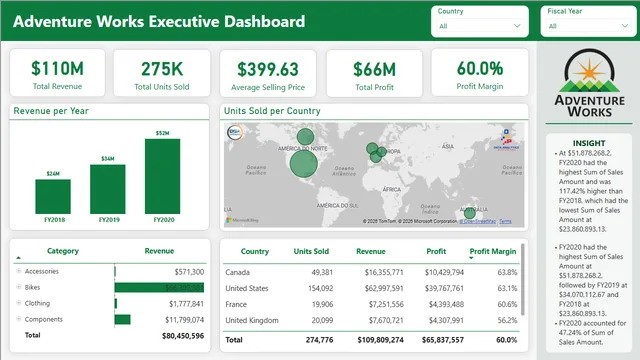Select the FY2019 revenue bar

coord(108,189)
